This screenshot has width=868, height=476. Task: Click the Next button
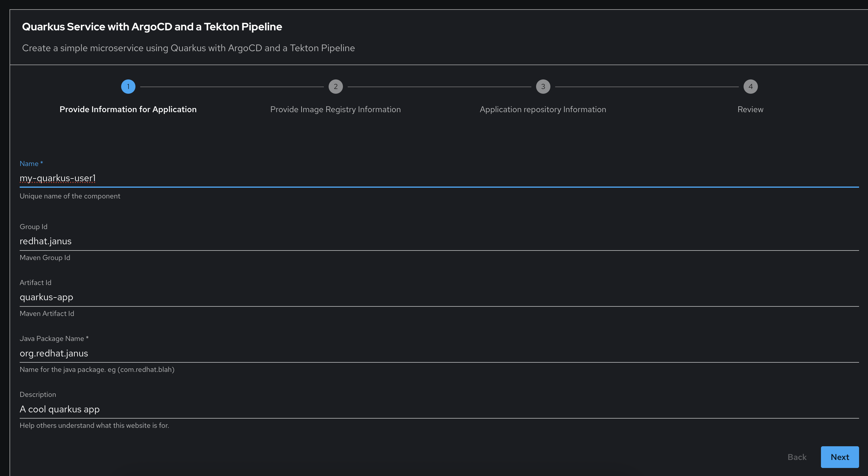(x=840, y=457)
